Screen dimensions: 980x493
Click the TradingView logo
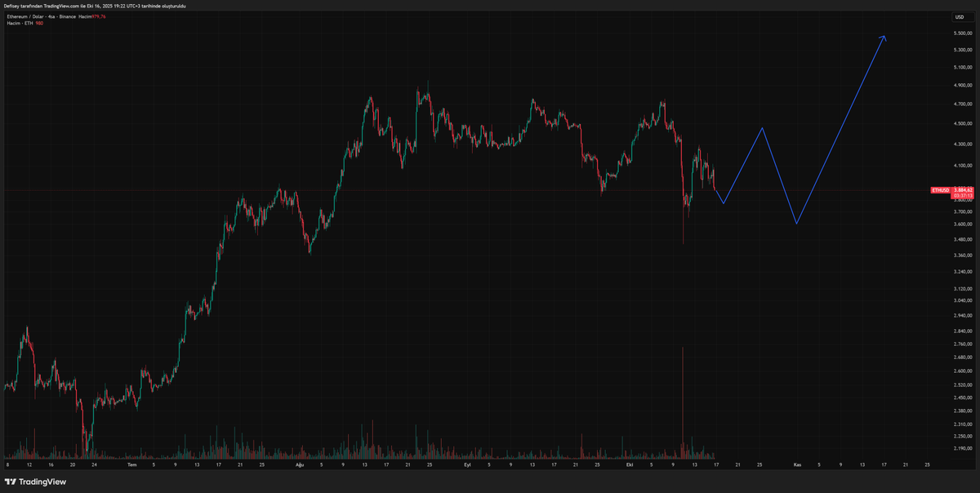pyautogui.click(x=35, y=482)
